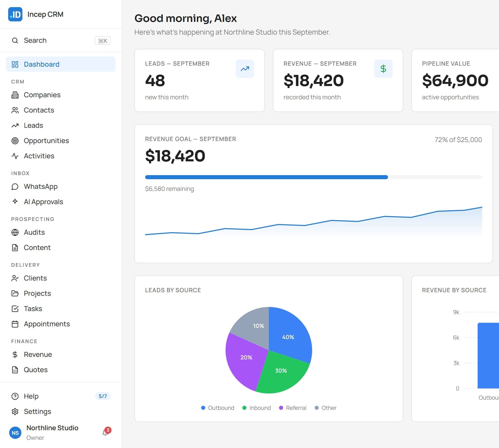Click the Tasks checkbox icon

pos(15,309)
